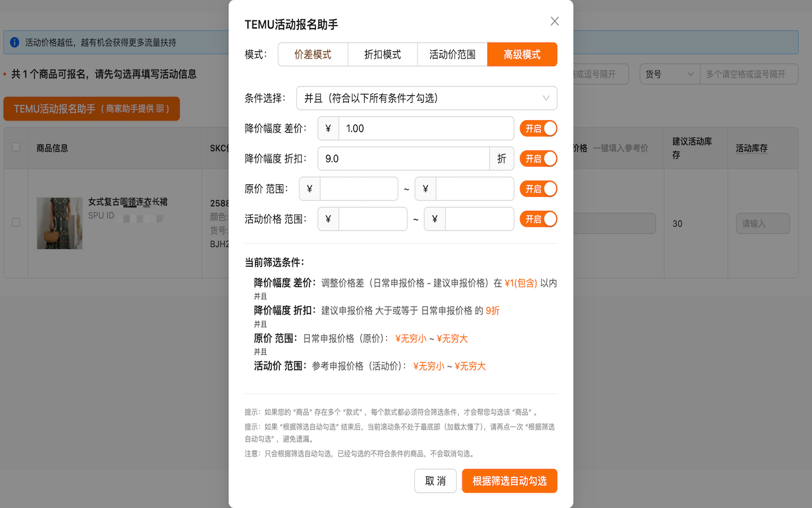The width and height of the screenshot is (812, 508).
Task: Turn off the 降价幅度折扣 switch
Action: pyautogui.click(x=538, y=158)
